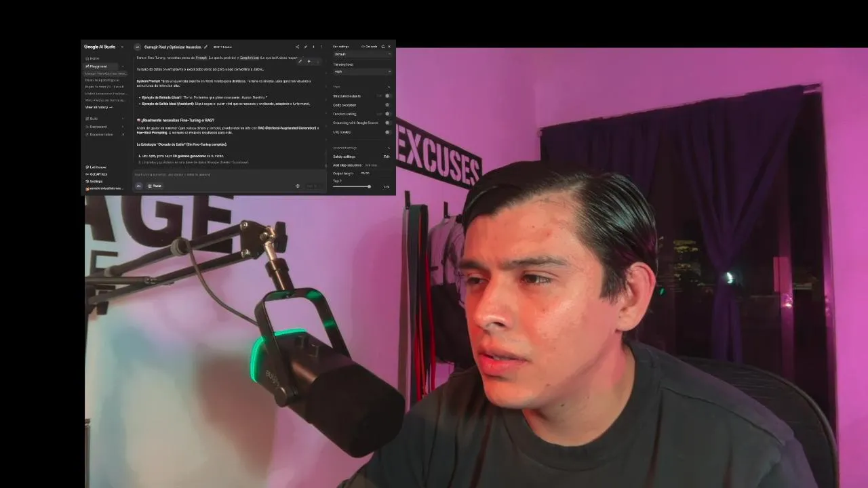
Task: Click the reset settings icon in panel header
Action: tap(383, 47)
